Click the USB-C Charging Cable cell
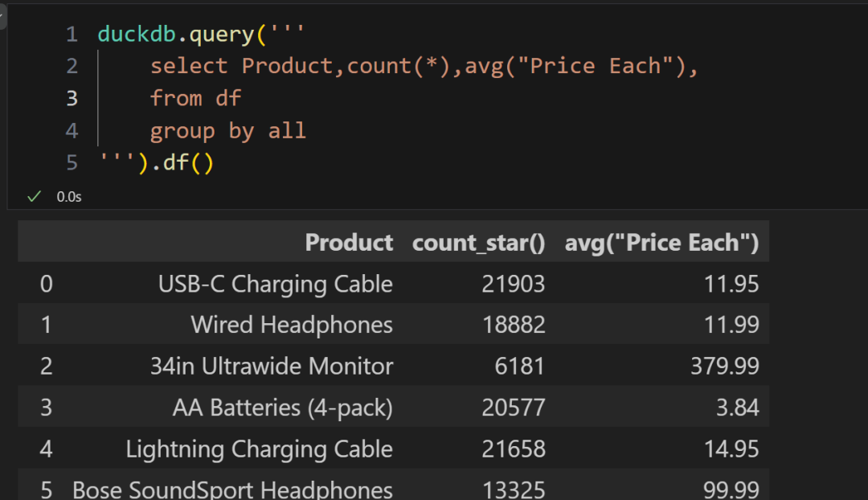Image resolution: width=868 pixels, height=500 pixels. point(275,284)
